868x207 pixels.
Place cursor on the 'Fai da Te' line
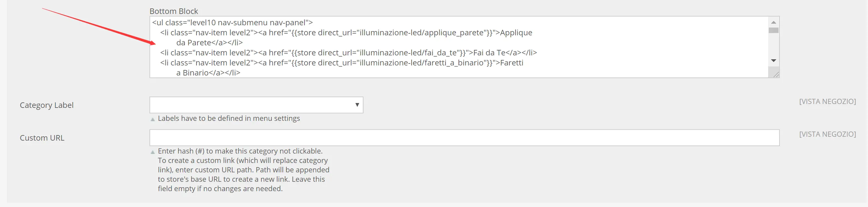point(349,53)
